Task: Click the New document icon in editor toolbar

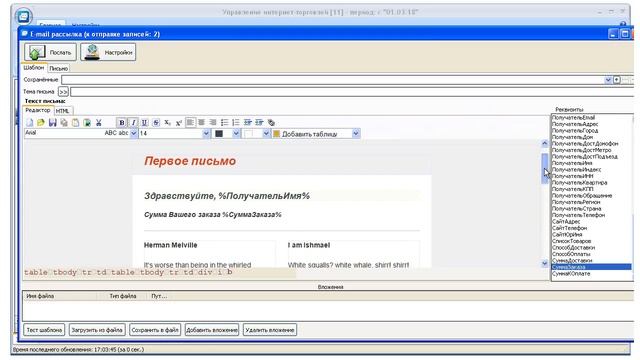Action: 29,122
